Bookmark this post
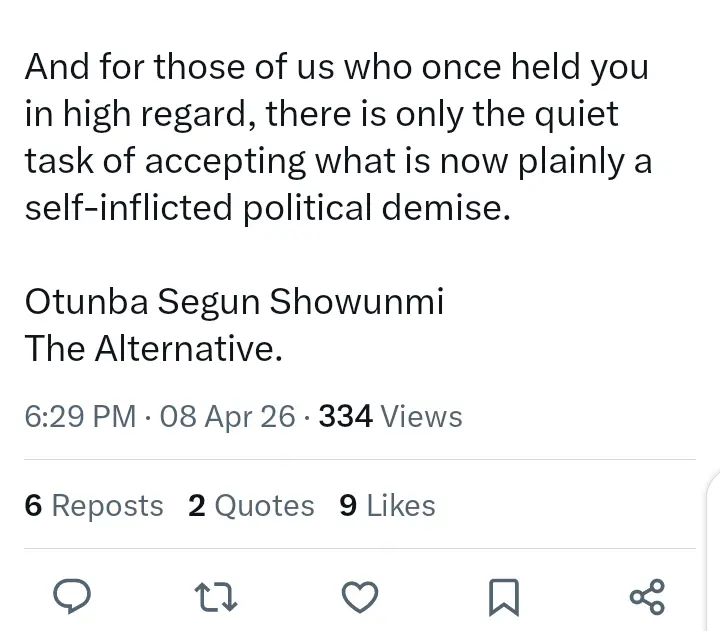This screenshot has height=631, width=720. (503, 597)
